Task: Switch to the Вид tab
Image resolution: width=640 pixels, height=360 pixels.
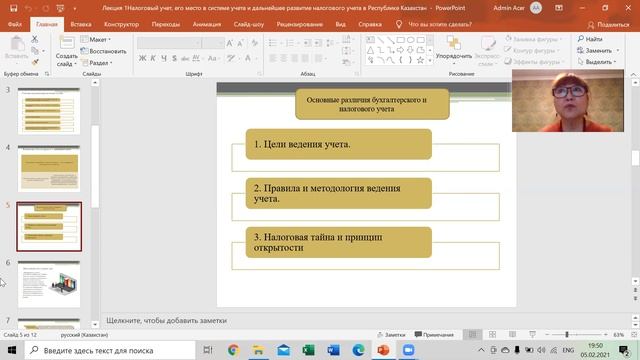Action: point(340,24)
